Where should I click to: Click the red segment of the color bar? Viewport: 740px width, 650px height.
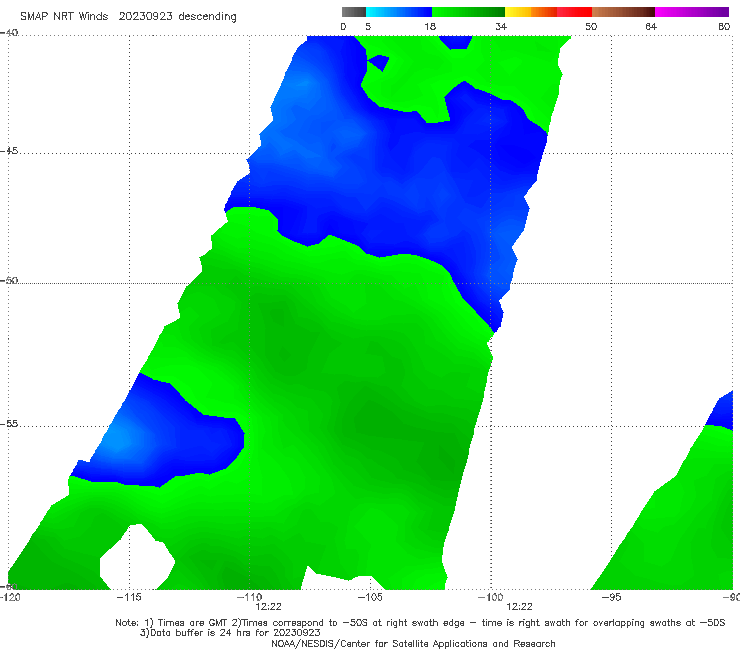click(x=574, y=12)
